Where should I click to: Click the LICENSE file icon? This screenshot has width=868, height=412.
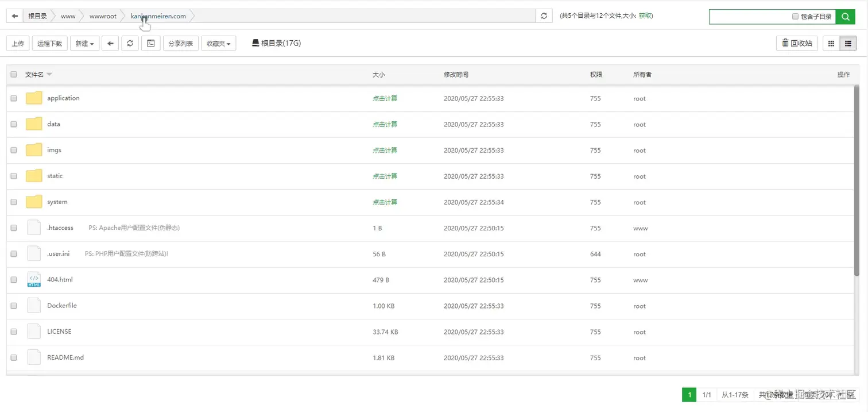point(34,332)
